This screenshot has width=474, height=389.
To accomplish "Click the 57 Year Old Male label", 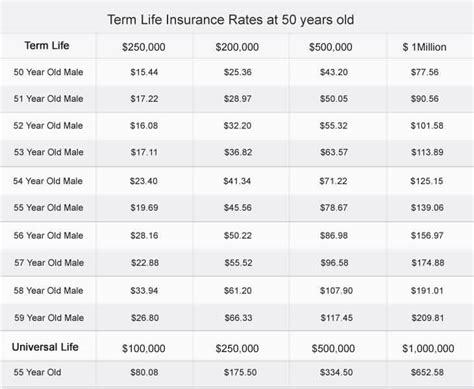I will click(49, 263).
